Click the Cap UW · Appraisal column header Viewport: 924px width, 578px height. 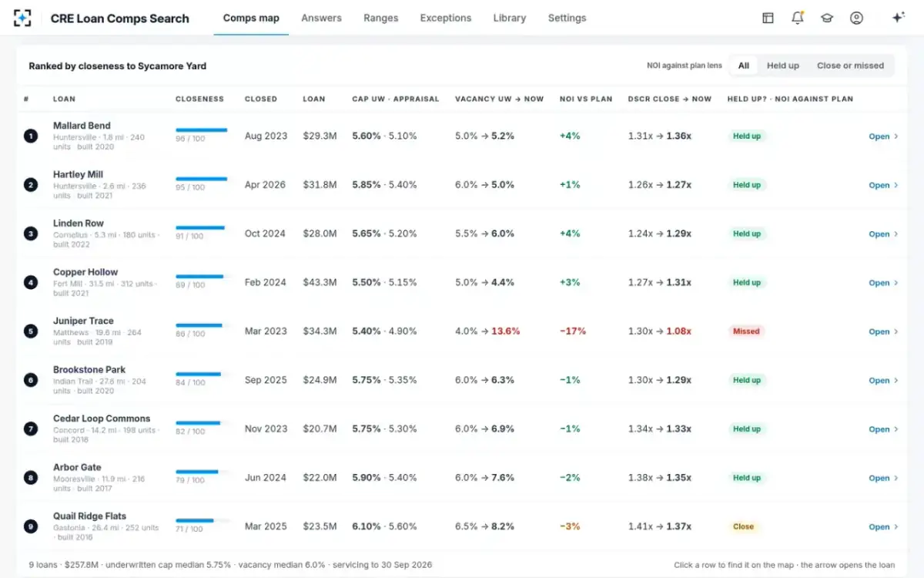[x=396, y=99]
